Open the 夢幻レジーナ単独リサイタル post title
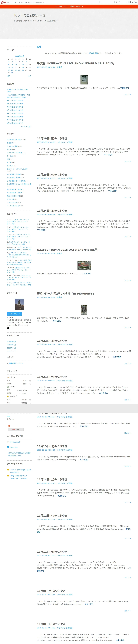This screenshot has width=138, height=644. click(66, 293)
